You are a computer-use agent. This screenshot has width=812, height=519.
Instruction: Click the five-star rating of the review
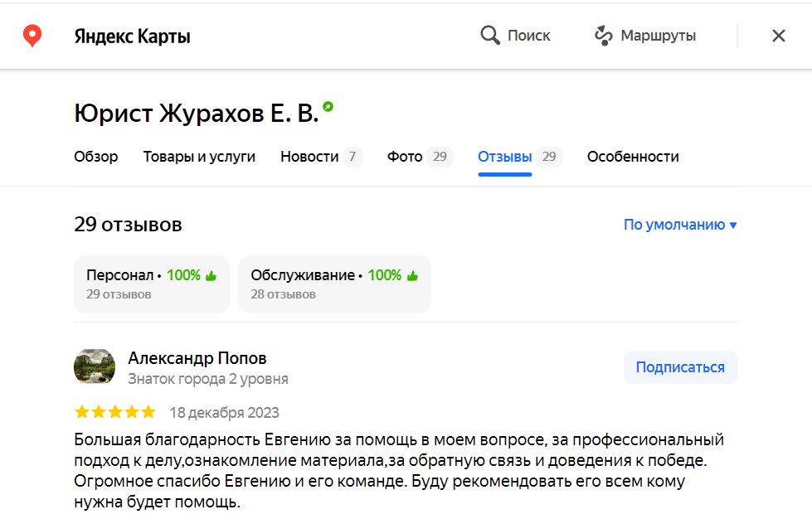point(115,412)
